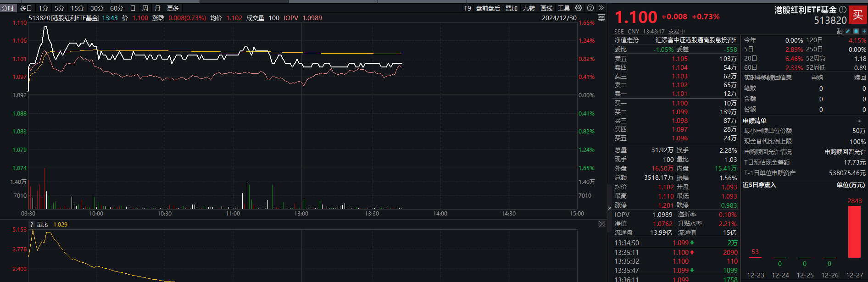Viewport: 868px width, 282px height.
Task: Select 1分 one-minute period
Action: 43,8
